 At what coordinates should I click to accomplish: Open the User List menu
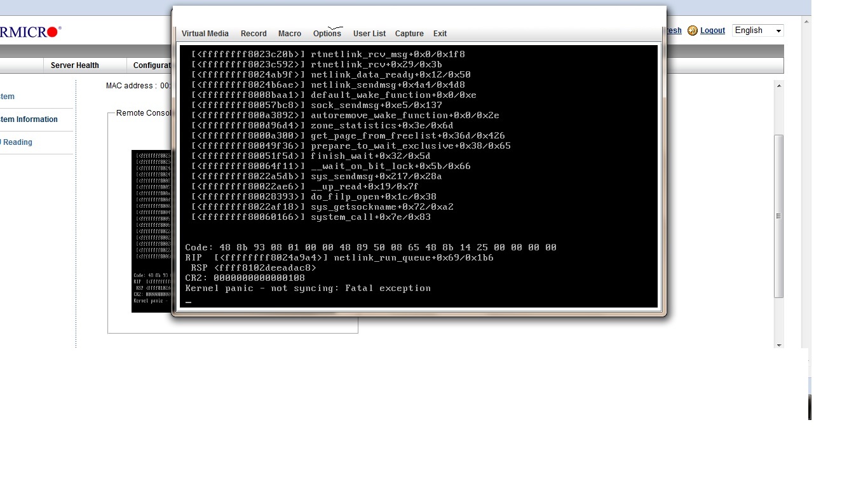pos(369,34)
